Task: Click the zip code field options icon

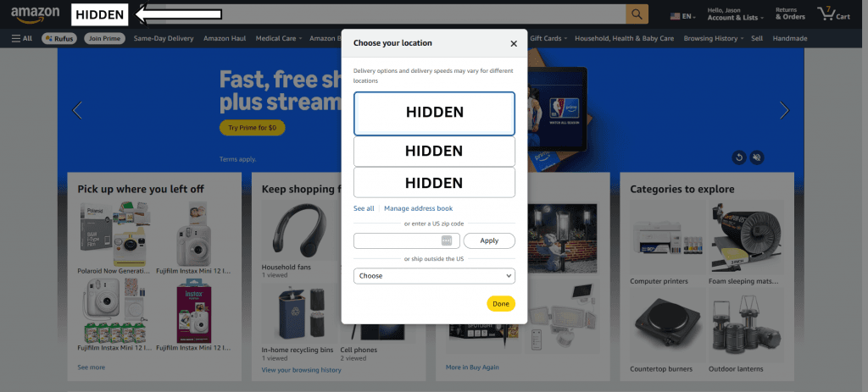Action: pyautogui.click(x=447, y=241)
